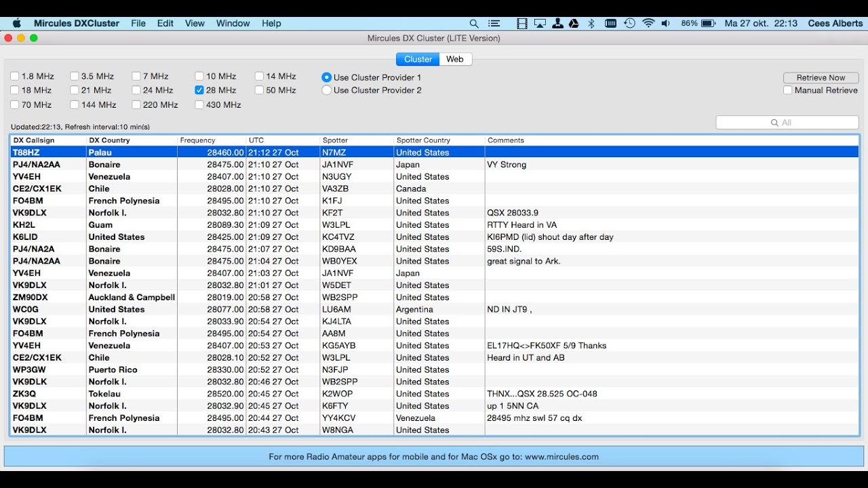868x488 pixels.
Task: Open the Window menu
Action: [x=233, y=23]
